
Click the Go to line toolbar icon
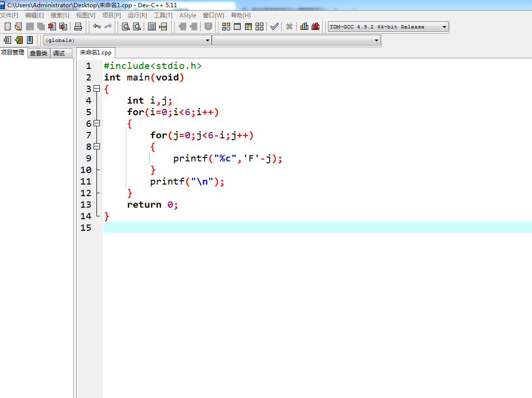click(x=163, y=27)
